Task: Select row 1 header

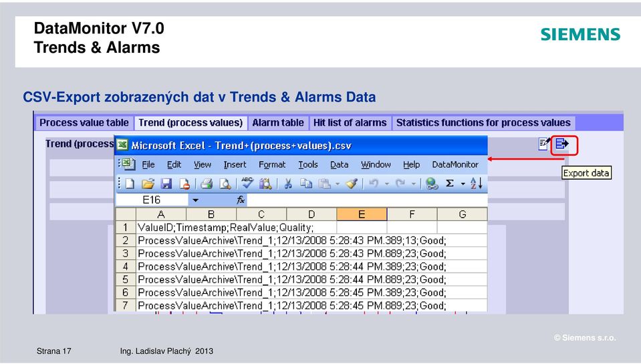Action: [126, 227]
